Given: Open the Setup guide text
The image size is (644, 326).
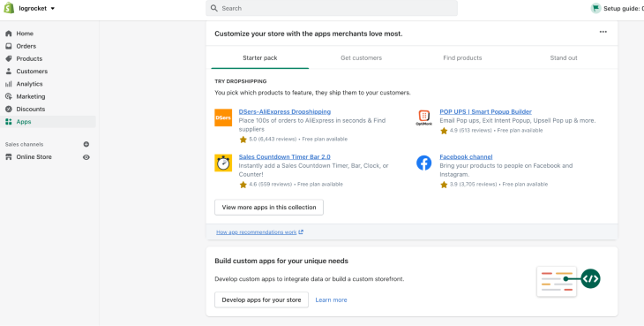Looking at the screenshot, I should point(624,8).
